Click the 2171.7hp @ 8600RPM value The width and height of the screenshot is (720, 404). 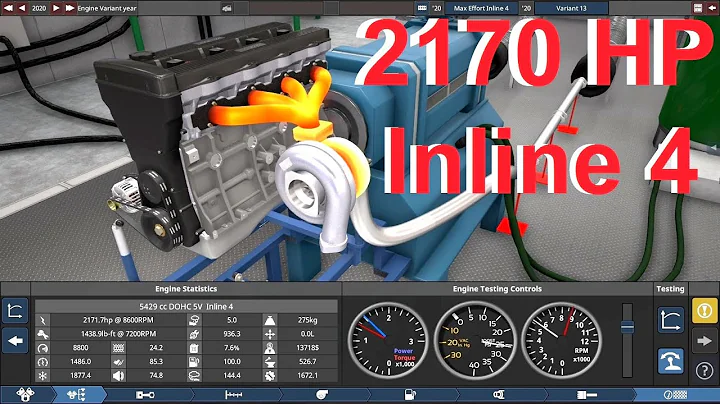[x=118, y=320]
